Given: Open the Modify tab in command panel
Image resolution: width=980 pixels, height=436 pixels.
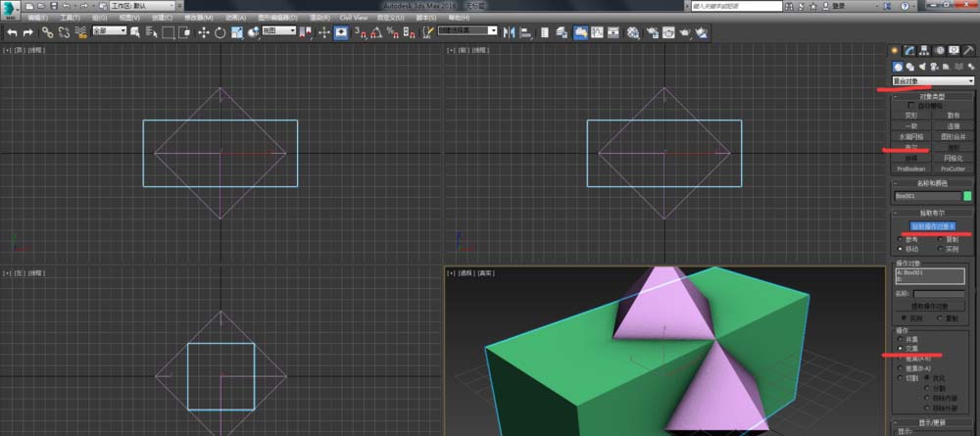Looking at the screenshot, I should pyautogui.click(x=910, y=50).
